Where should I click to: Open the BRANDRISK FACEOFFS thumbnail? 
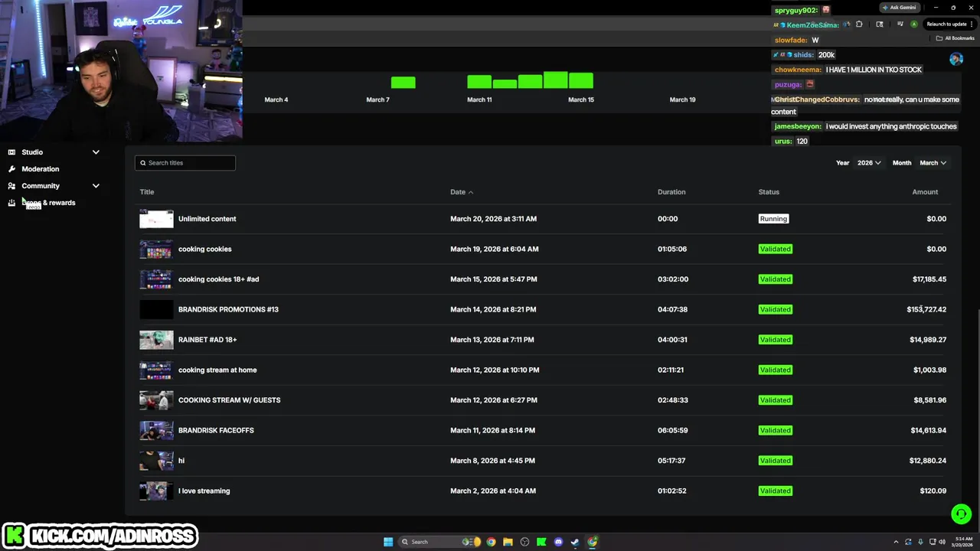point(156,430)
